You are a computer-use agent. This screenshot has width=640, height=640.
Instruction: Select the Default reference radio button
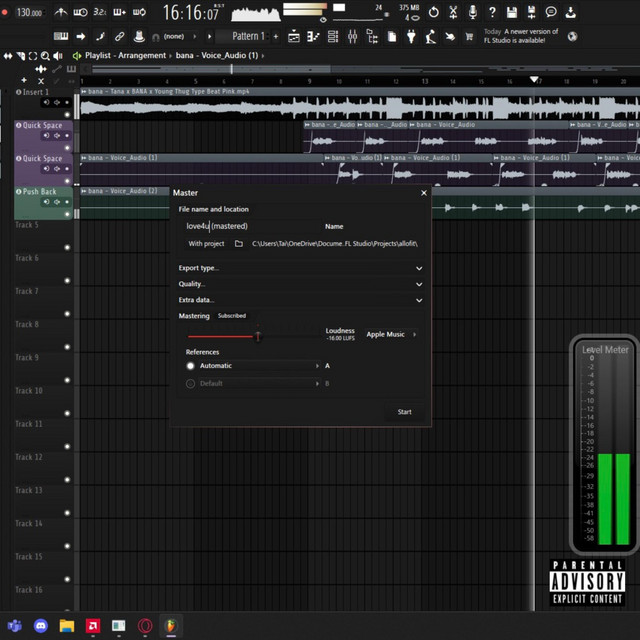(190, 383)
